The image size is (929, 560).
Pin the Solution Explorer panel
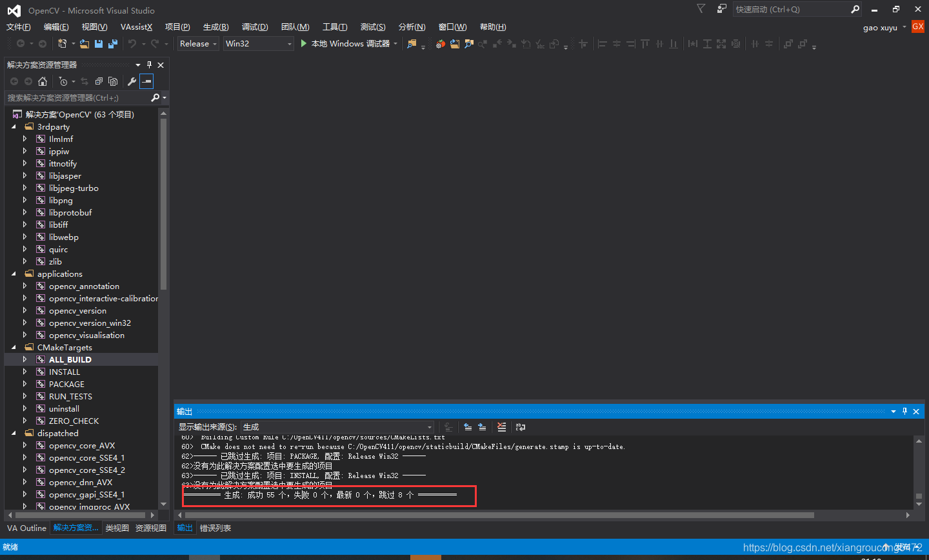tap(149, 65)
